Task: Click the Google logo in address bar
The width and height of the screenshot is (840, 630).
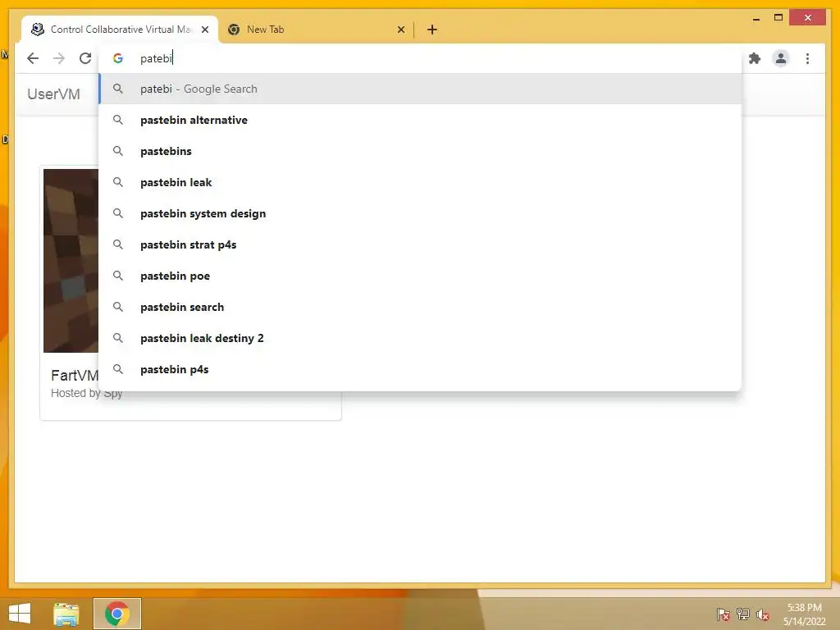Action: point(118,58)
